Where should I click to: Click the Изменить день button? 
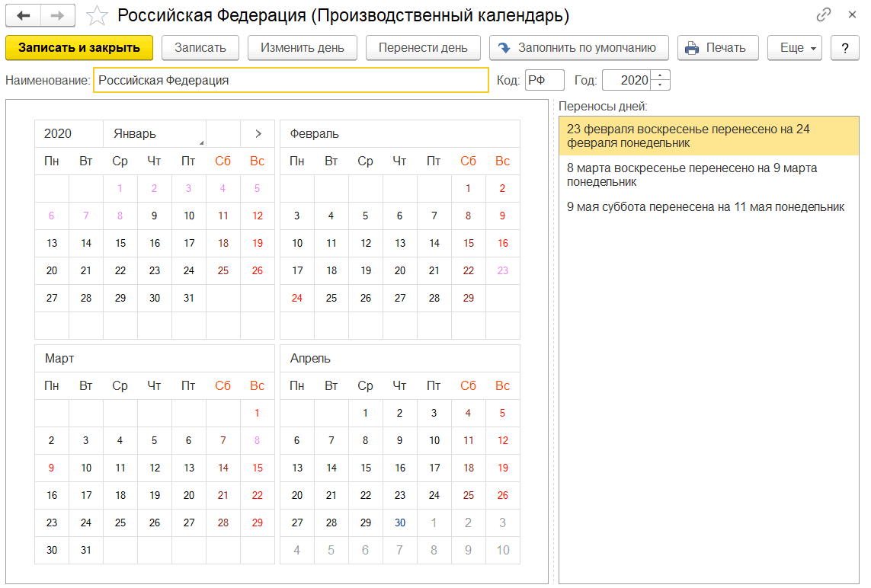coord(303,47)
